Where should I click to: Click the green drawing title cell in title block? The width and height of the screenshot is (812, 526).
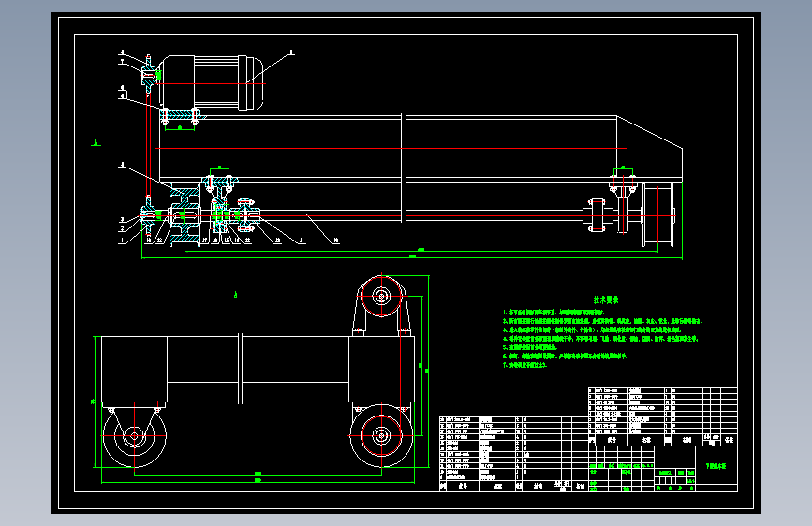(x=716, y=466)
